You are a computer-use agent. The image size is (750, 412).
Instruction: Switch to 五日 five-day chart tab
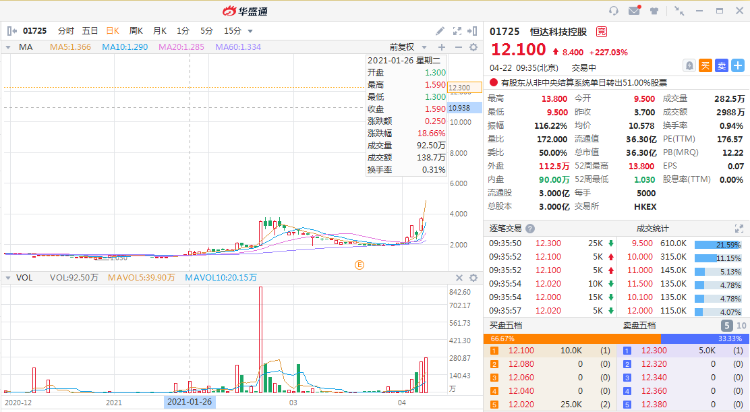(x=90, y=31)
